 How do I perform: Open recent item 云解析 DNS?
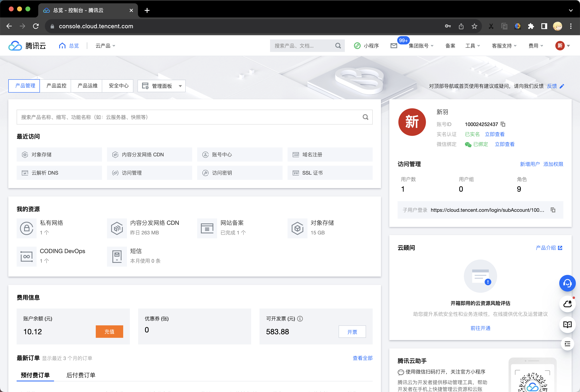point(59,173)
